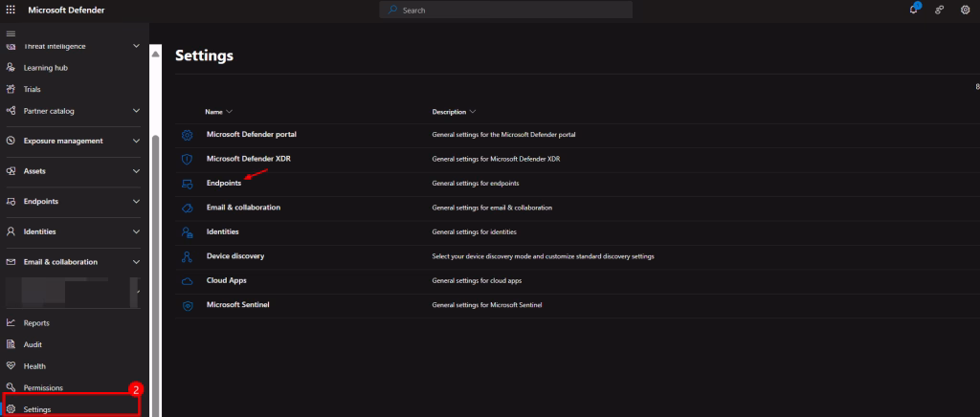Click the Microsoft Sentinel shield icon
The image size is (980, 417).
coord(187,306)
